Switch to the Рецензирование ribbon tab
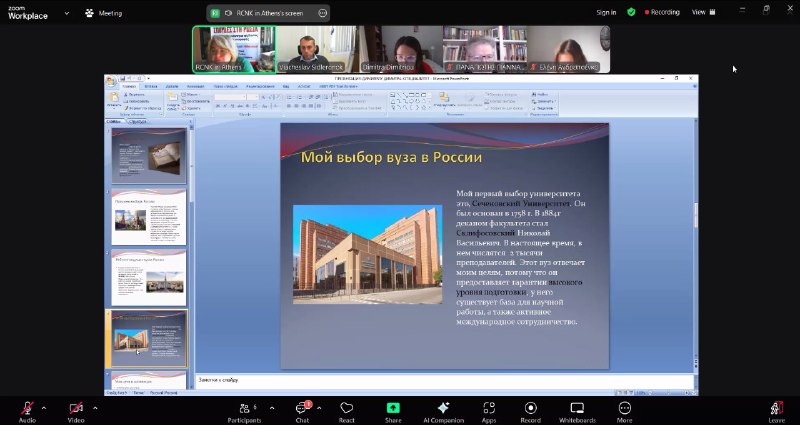Viewport: 800px width, 425px height. tap(260, 86)
